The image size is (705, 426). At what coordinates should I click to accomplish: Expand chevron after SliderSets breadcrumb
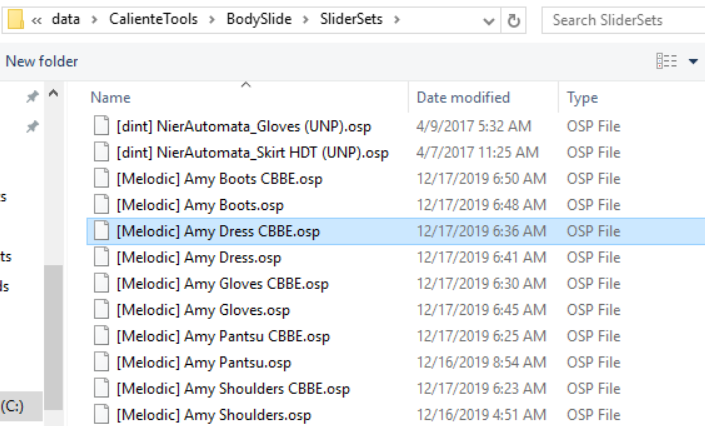click(x=397, y=20)
